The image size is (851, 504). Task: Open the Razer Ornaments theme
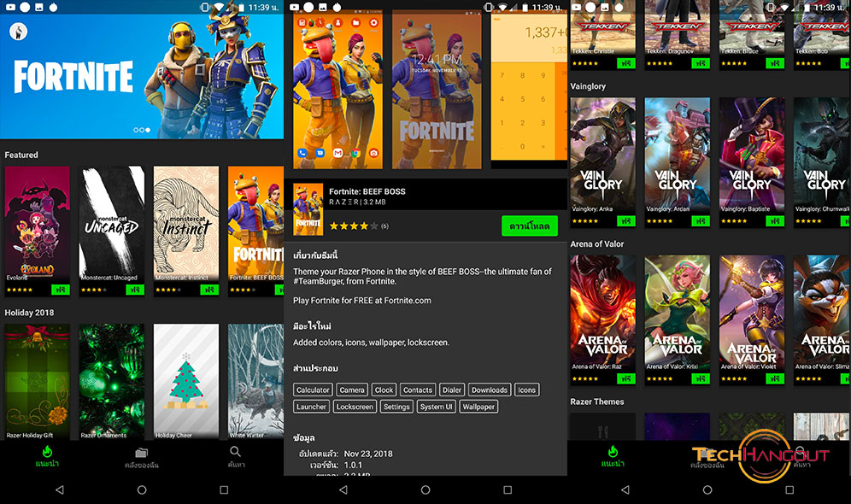[112, 381]
